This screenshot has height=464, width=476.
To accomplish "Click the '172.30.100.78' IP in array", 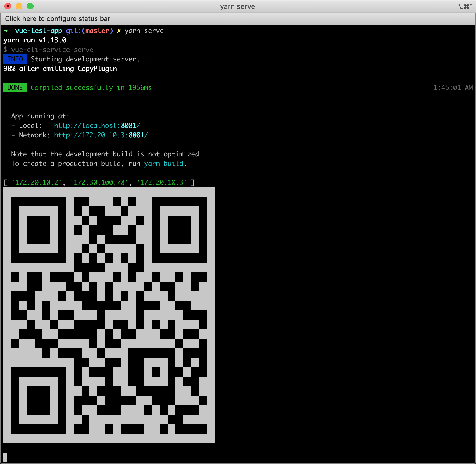I will tap(99, 183).
